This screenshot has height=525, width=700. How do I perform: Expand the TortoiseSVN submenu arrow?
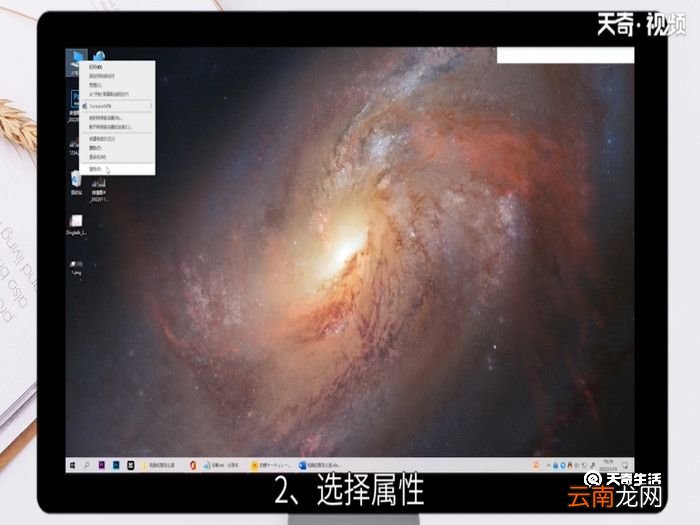coord(150,106)
